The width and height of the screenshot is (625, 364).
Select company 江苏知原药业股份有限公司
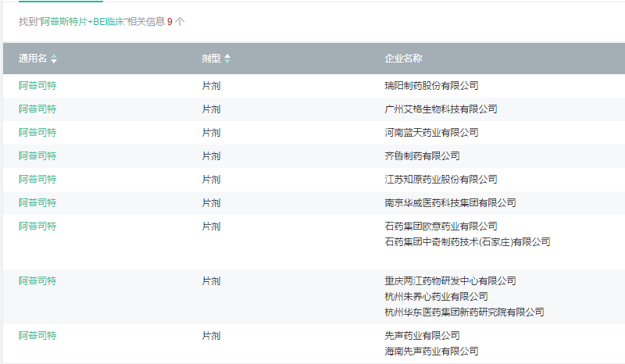(441, 180)
